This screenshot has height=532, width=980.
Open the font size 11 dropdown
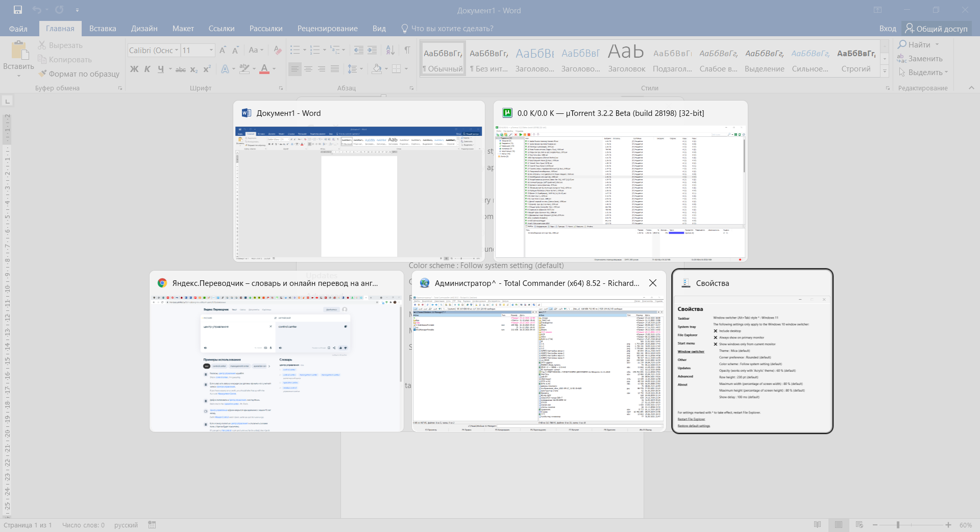click(x=211, y=50)
